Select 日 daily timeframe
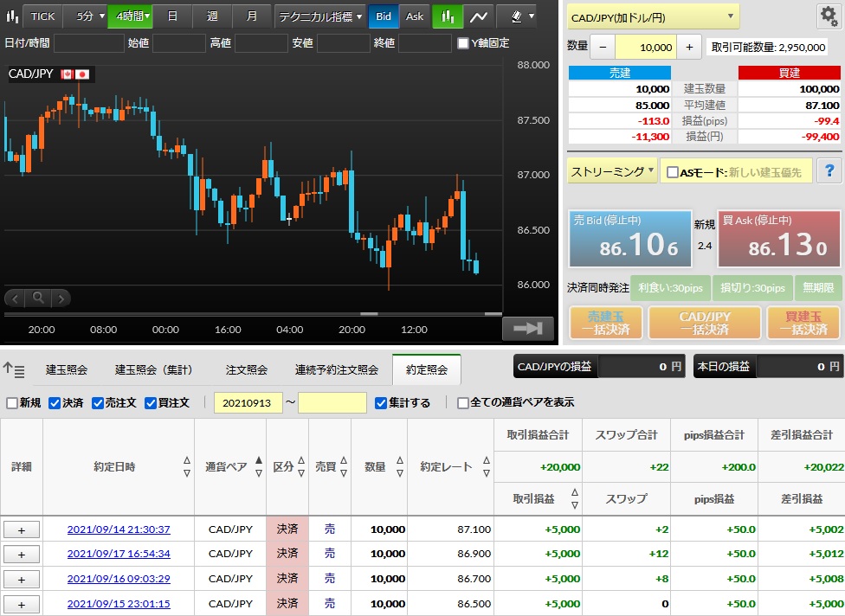 point(172,16)
